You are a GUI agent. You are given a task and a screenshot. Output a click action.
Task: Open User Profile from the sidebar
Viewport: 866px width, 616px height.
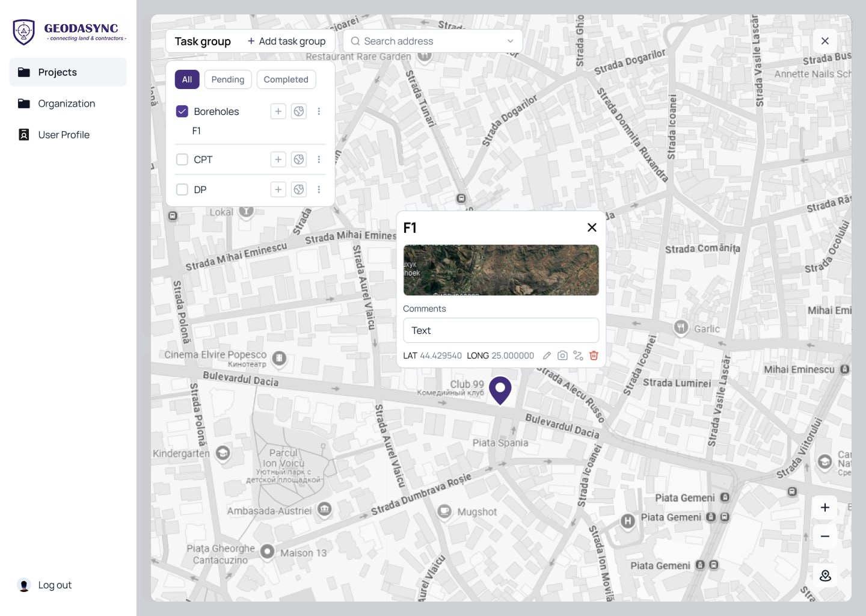(x=64, y=134)
